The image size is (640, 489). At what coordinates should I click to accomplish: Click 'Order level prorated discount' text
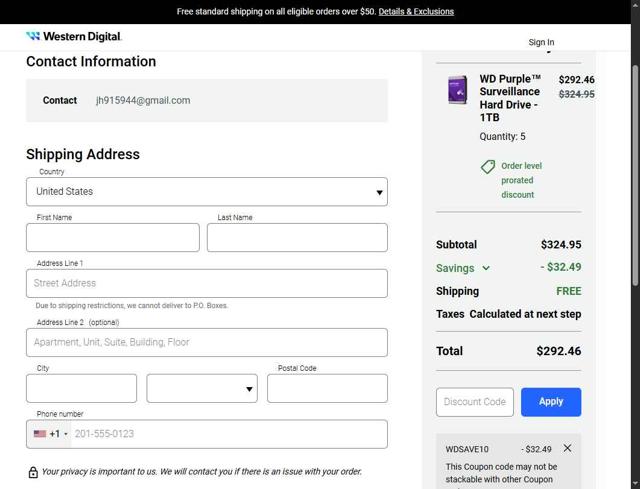521,180
